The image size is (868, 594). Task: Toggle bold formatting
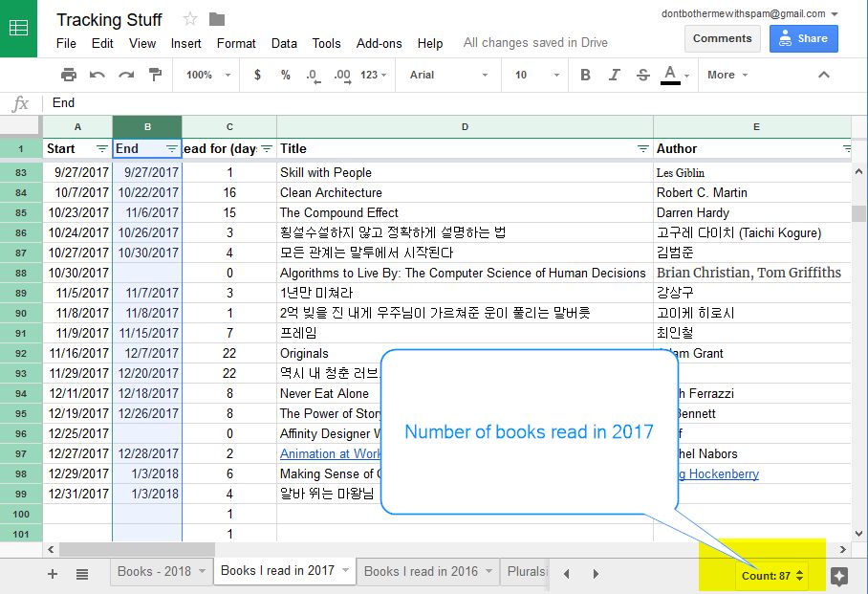coord(586,75)
